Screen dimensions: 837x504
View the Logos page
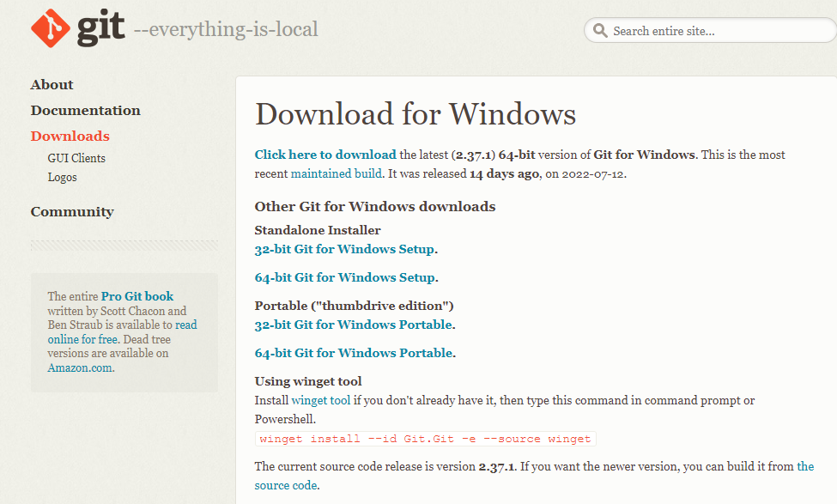(62, 177)
